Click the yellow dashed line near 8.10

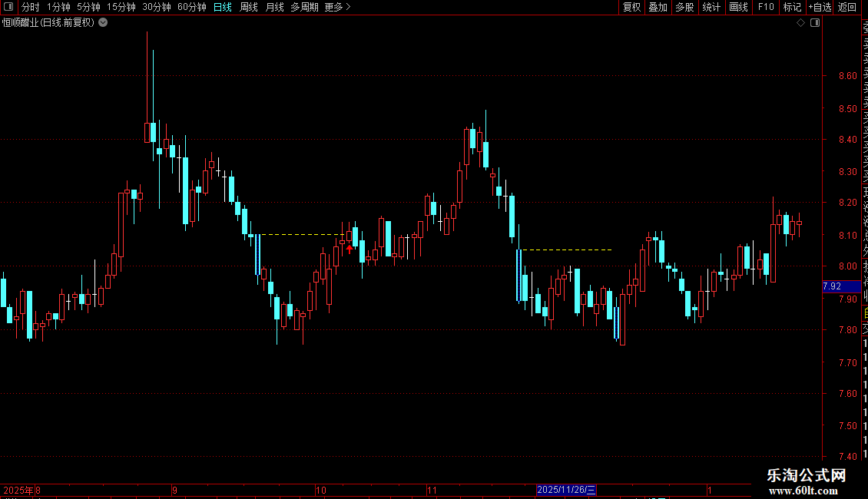coord(302,235)
